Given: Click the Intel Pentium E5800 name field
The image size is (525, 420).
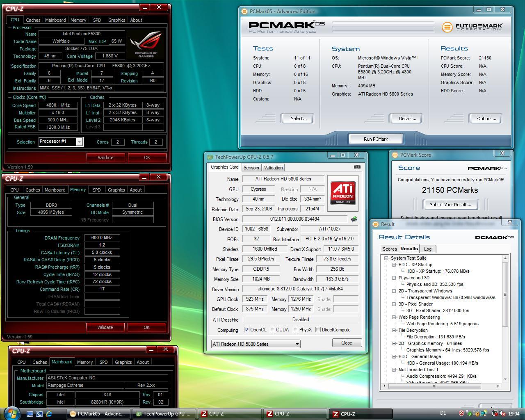Looking at the screenshot, I should tap(82, 34).
